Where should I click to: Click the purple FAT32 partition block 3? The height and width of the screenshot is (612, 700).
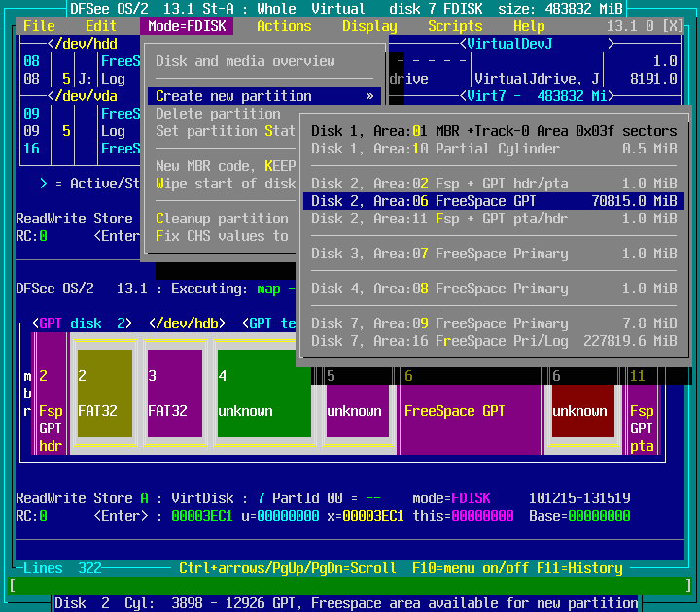174,393
